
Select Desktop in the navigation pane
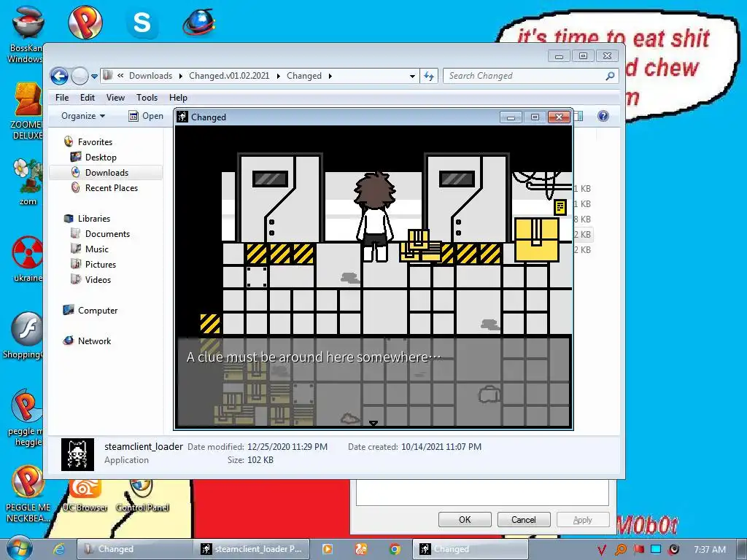coord(101,157)
